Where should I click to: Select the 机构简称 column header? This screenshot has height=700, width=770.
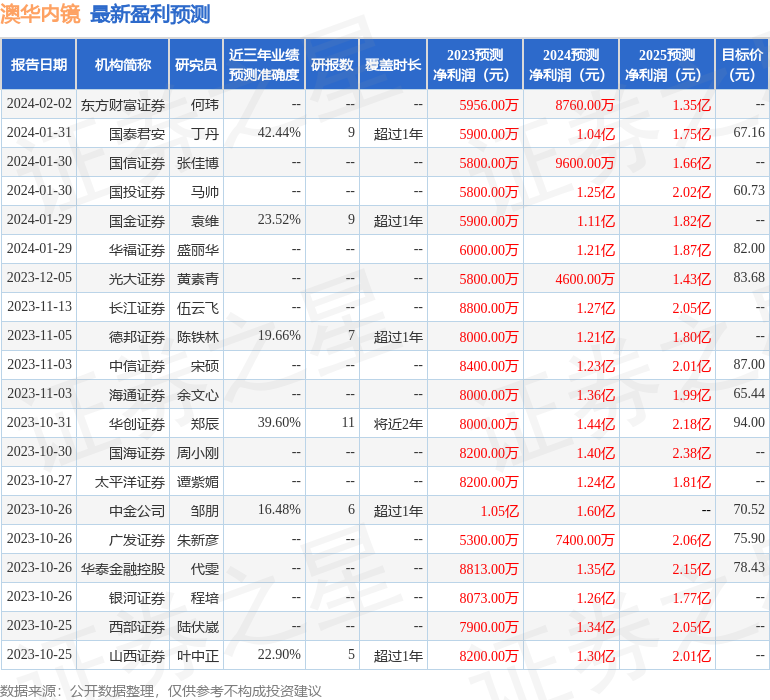click(123, 64)
